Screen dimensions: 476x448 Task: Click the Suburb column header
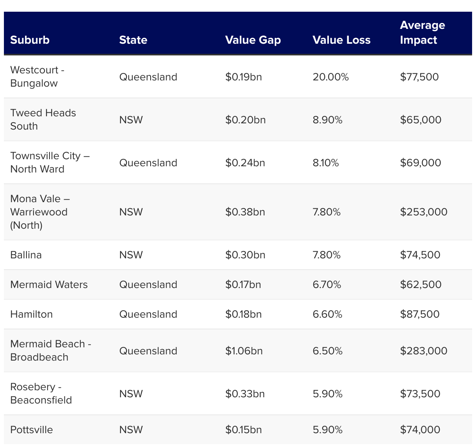tap(30, 40)
